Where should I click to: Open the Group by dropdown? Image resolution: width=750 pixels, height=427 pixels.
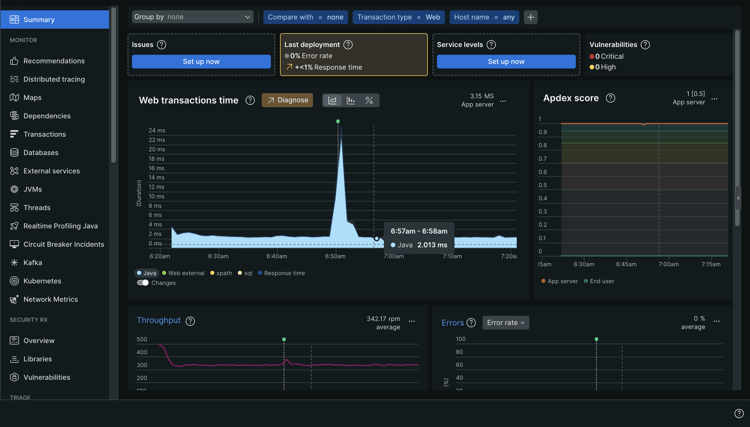pyautogui.click(x=193, y=17)
